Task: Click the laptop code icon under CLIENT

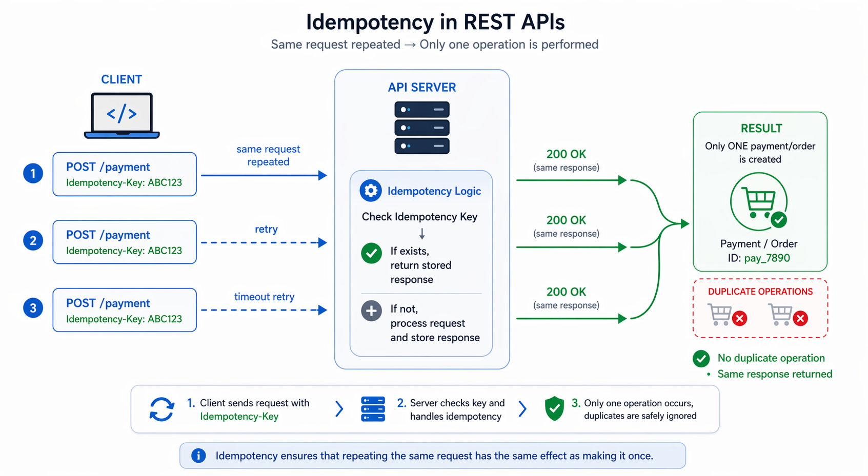Action: point(122,116)
